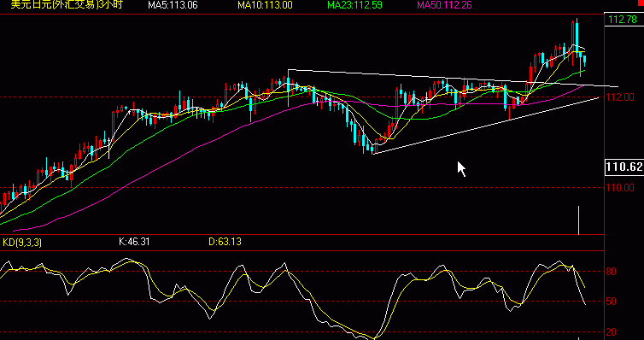
Task: Click the 110.00 price axis label
Action: coord(620,188)
